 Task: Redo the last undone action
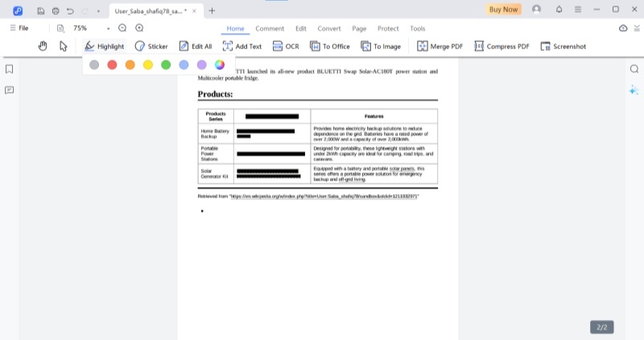(x=85, y=11)
